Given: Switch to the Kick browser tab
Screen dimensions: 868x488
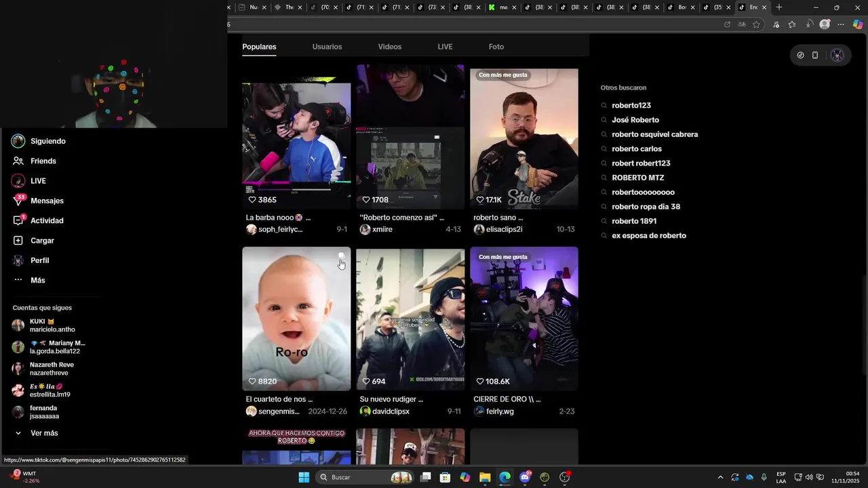Looking at the screenshot, I should coord(503,7).
